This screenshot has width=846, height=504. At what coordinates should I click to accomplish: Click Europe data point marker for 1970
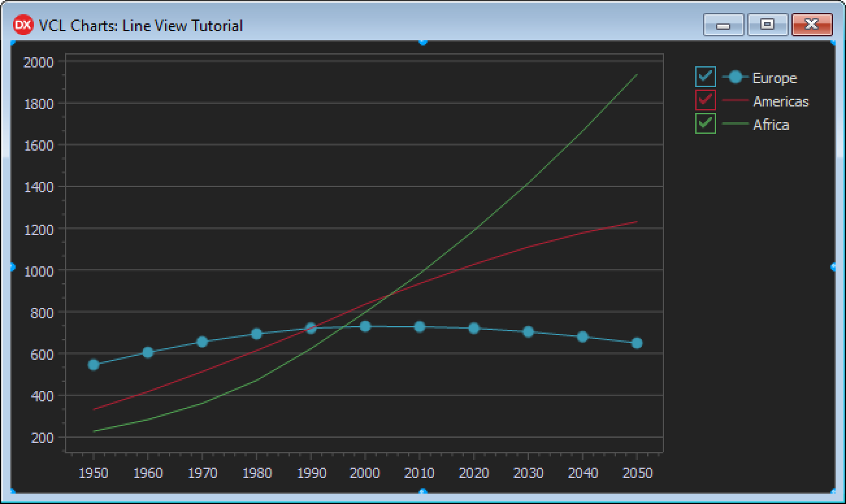[202, 342]
